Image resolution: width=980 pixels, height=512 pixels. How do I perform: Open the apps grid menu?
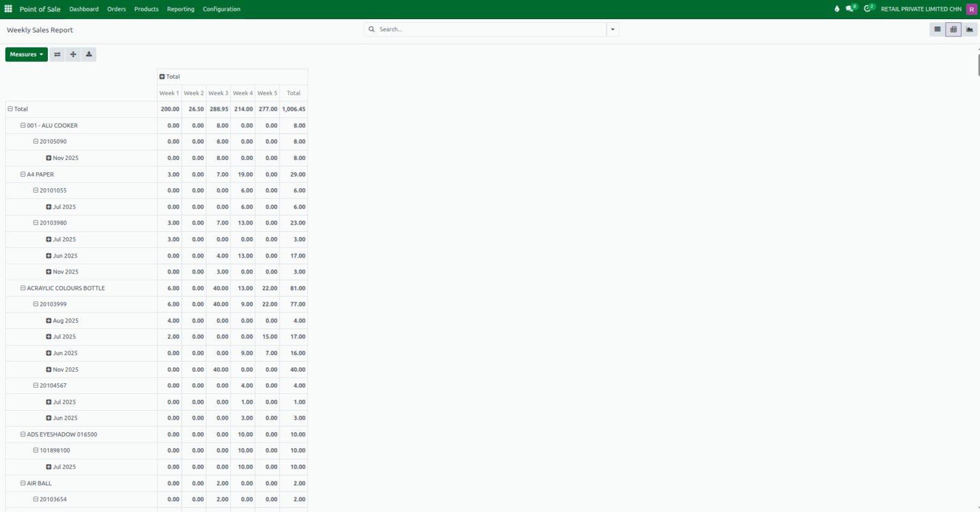[x=7, y=8]
